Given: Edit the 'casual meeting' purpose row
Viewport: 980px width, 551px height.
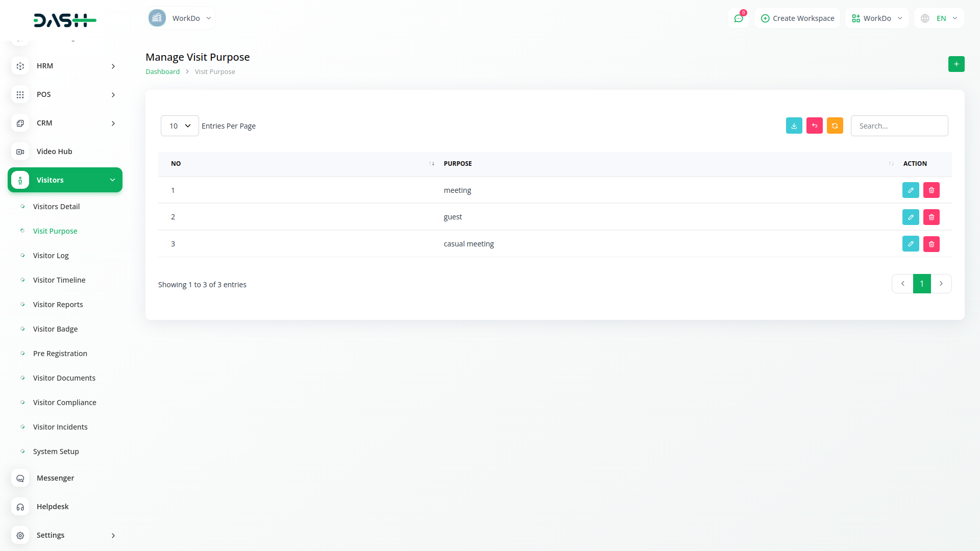Looking at the screenshot, I should pos(911,244).
